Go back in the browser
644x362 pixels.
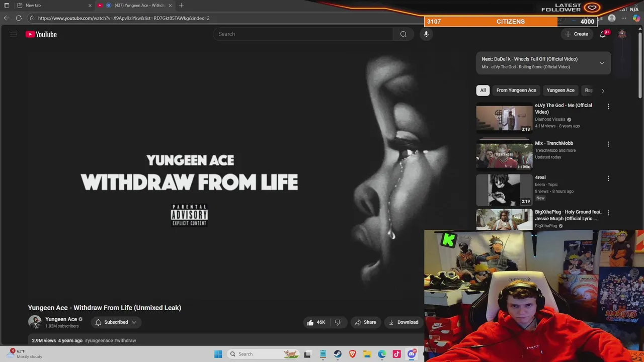tap(7, 18)
